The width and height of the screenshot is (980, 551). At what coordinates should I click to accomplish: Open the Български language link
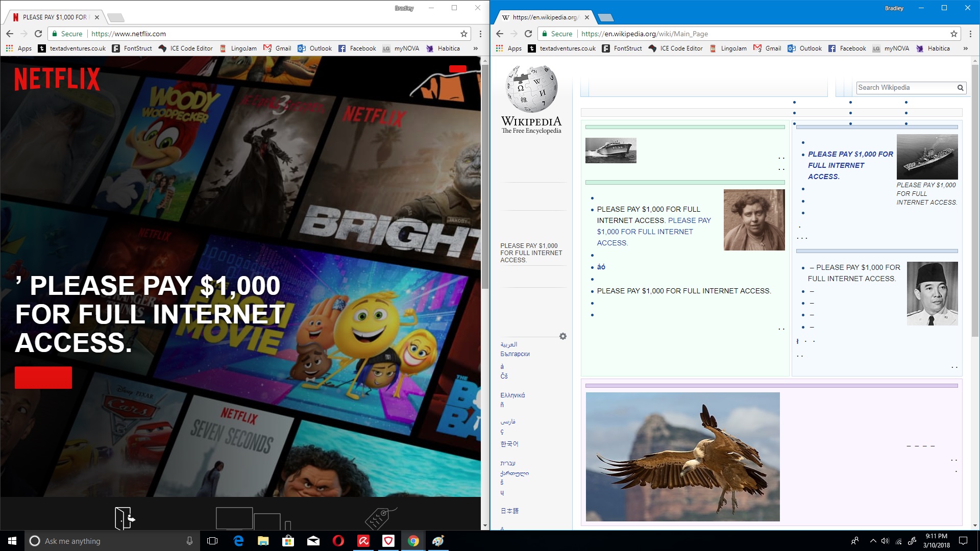click(x=514, y=354)
